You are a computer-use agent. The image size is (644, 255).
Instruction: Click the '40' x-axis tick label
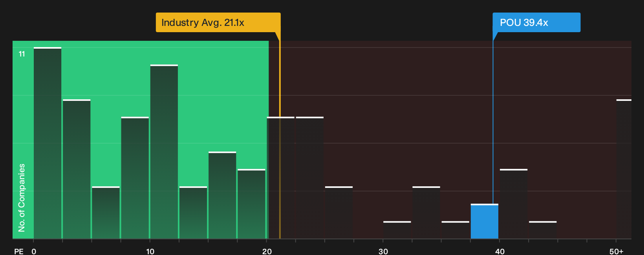click(500, 251)
